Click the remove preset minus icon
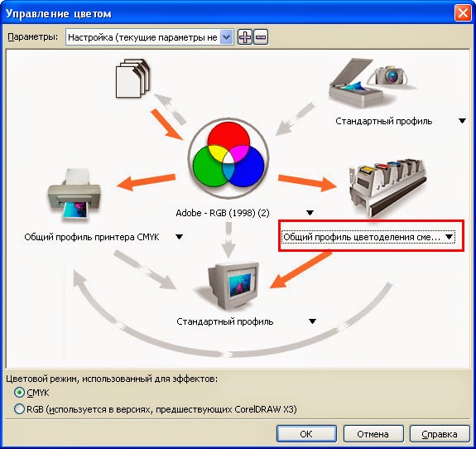Viewport: 476px width, 449px height. [261, 37]
